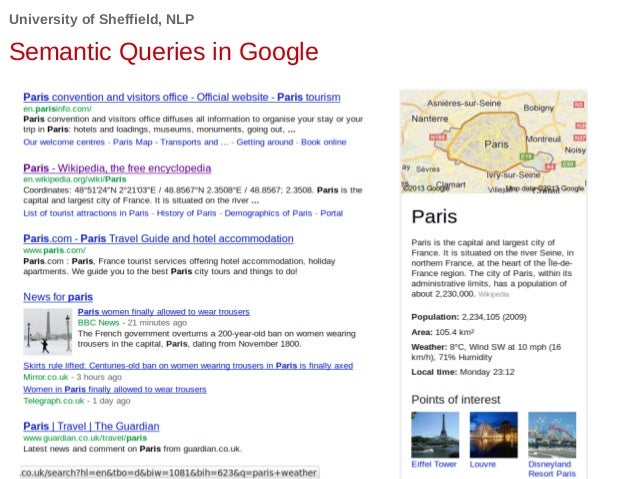This screenshot has width=638, height=479.
Task: Open Paris.com Travel Guide and hotel accommodation
Action: [158, 238]
